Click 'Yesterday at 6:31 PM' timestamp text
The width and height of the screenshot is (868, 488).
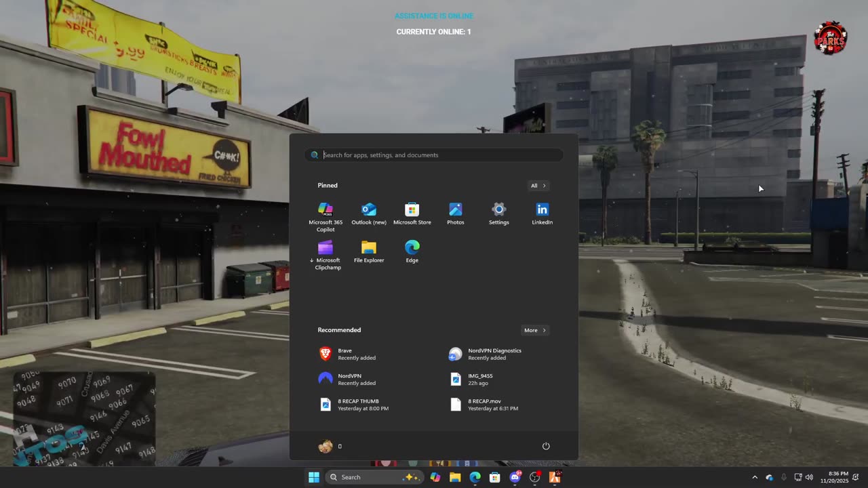click(493, 409)
